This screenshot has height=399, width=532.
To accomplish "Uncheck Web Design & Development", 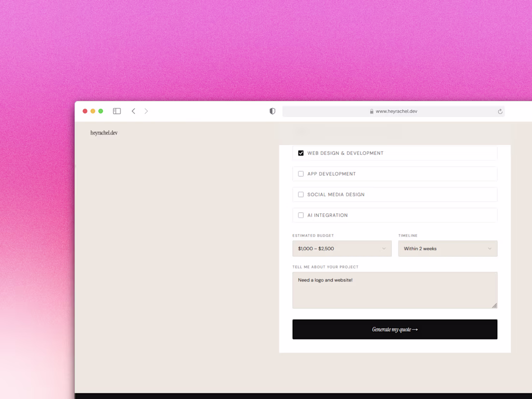I will click(x=301, y=153).
